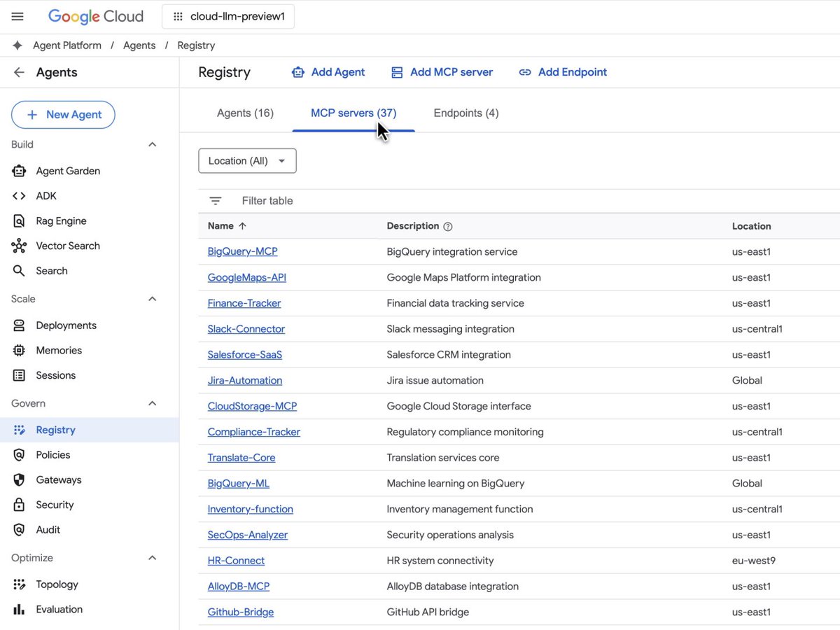Open the Location (All) dropdown

pos(247,161)
